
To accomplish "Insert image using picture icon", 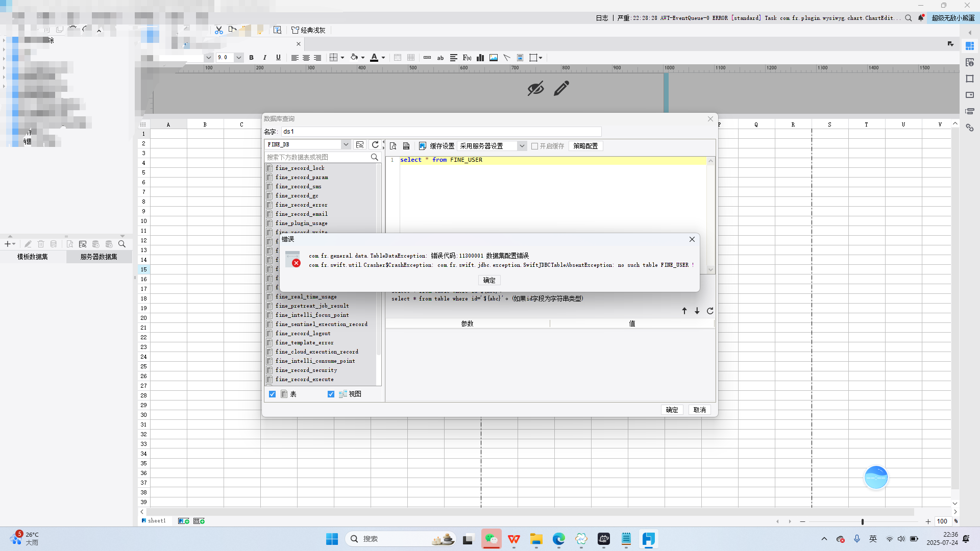I will tap(494, 58).
